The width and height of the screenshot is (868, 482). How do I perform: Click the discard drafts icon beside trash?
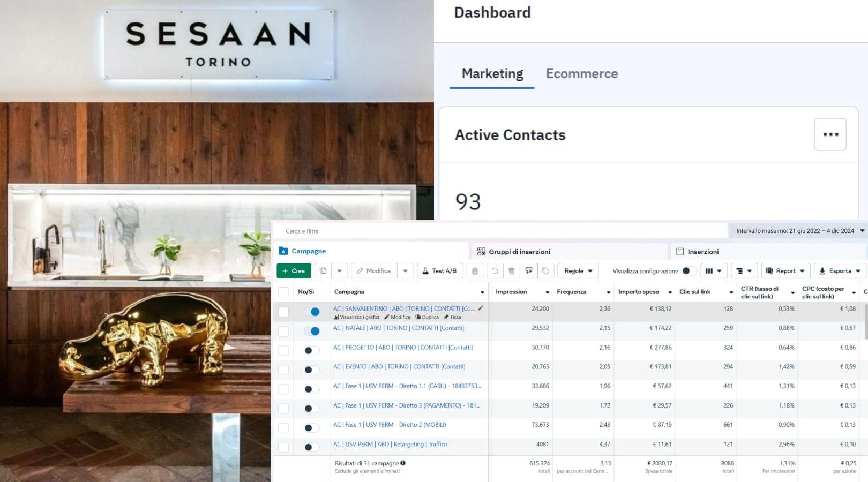click(528, 271)
